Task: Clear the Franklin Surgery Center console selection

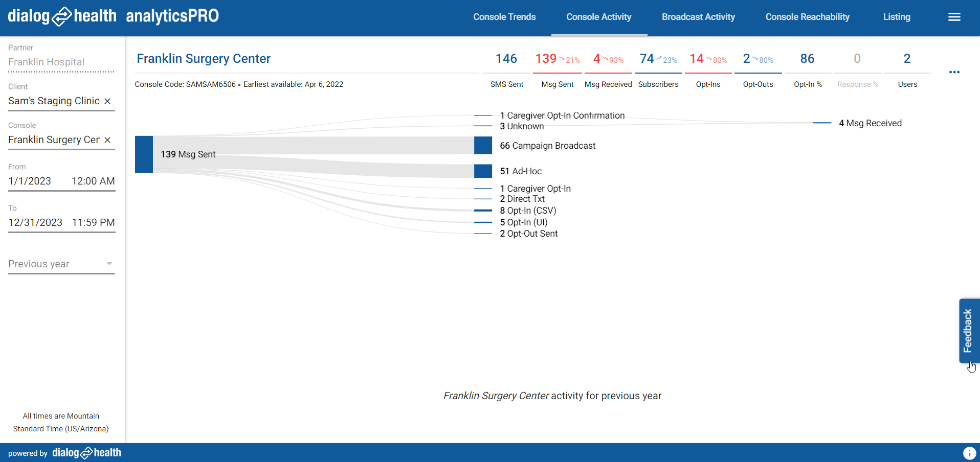Action: (107, 140)
